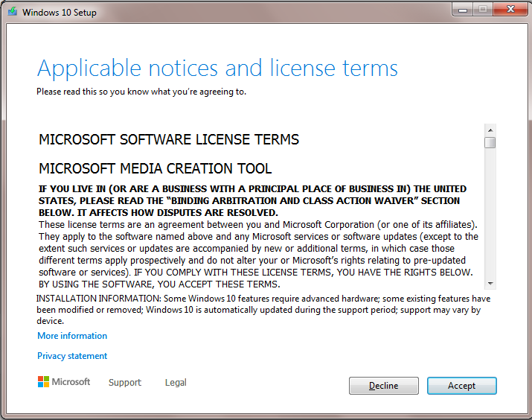Click the heading 'MICROSOFT MEDIA CREATION TOOL'
The image size is (532, 420).
(x=155, y=168)
